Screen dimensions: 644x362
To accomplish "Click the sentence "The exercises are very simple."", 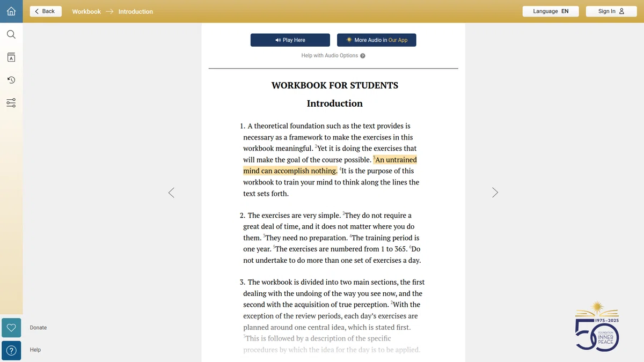I will (294, 216).
